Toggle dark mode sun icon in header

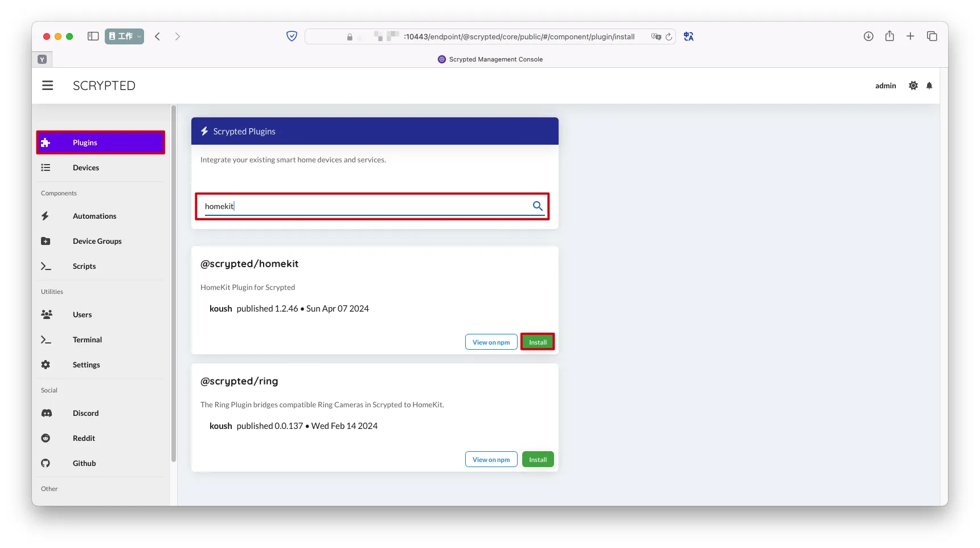tap(913, 85)
